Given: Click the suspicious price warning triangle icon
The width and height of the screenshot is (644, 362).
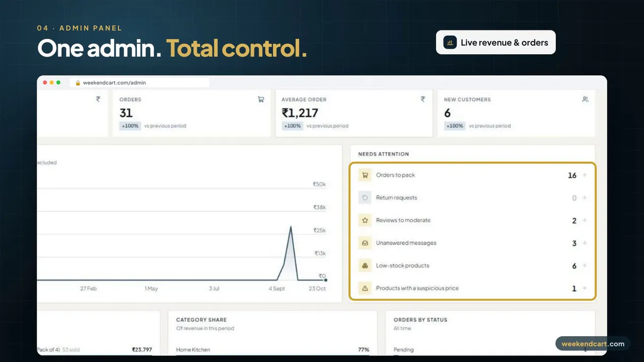Looking at the screenshot, I should [365, 288].
